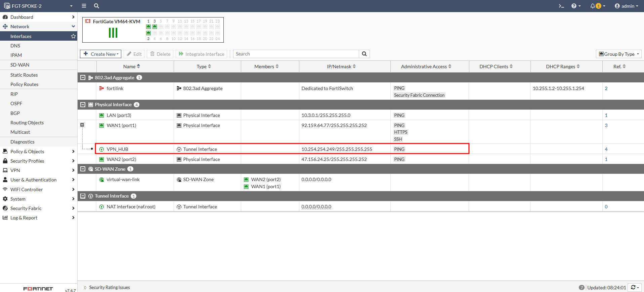The width and height of the screenshot is (644, 292).
Task: Expand the Dashboard menu
Action: (39, 17)
